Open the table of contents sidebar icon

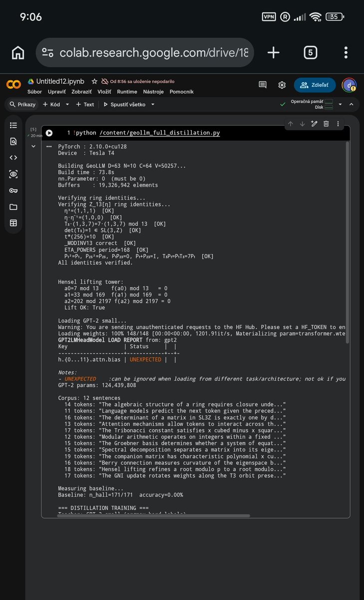point(13,125)
